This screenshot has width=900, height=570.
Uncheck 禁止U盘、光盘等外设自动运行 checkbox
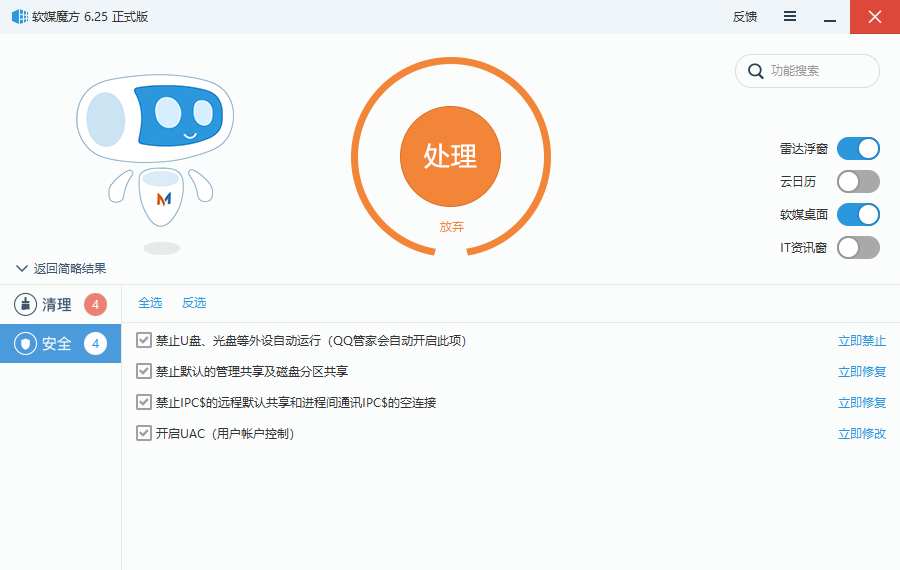point(143,340)
